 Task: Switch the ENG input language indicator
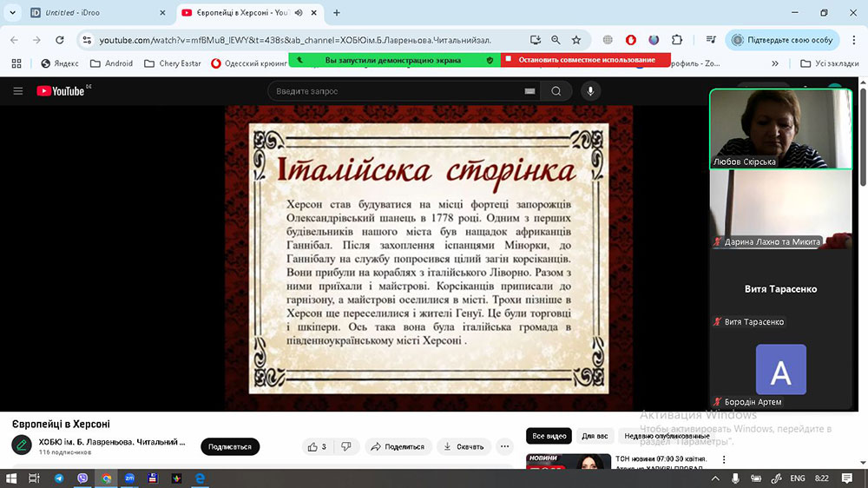click(x=797, y=478)
